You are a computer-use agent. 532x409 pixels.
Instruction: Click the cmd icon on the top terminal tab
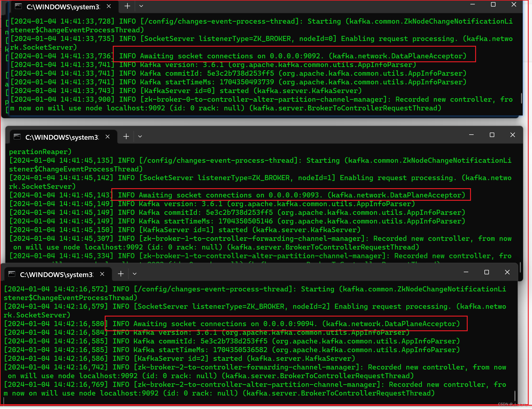point(19,6)
